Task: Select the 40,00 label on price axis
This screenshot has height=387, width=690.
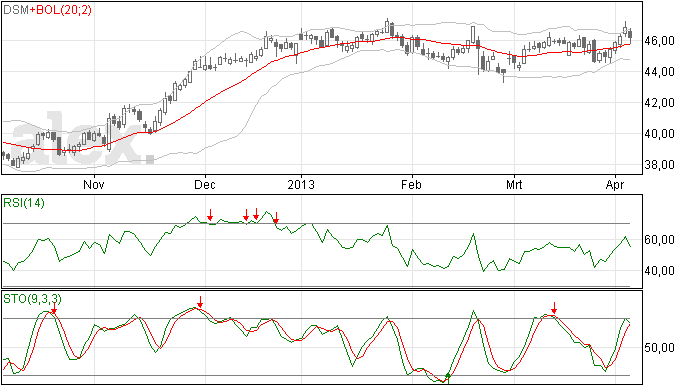Action: click(x=659, y=134)
